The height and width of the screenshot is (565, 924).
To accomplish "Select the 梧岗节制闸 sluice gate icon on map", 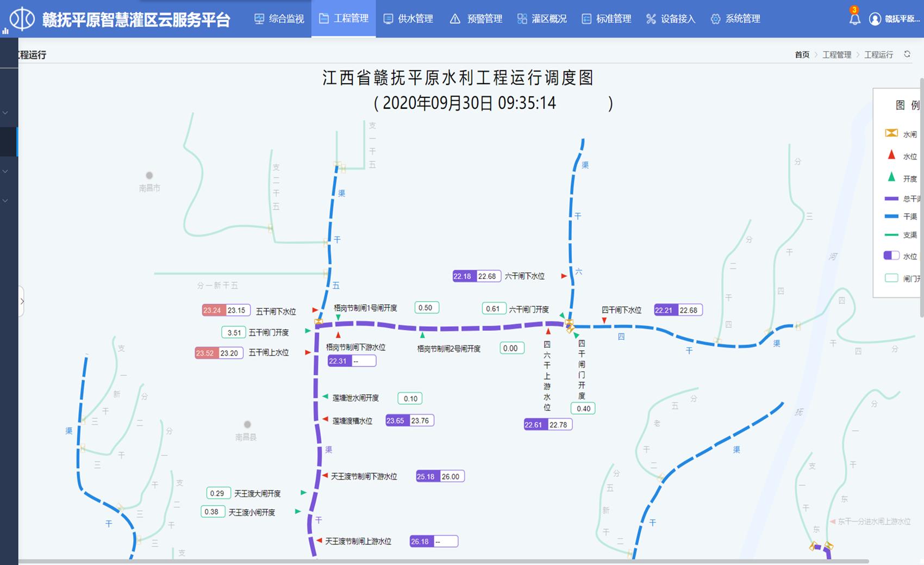I will tap(318, 320).
